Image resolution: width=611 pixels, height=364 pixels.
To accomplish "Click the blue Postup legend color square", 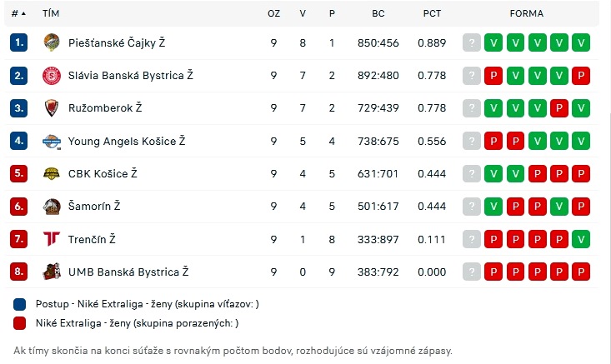I will pos(20,304).
